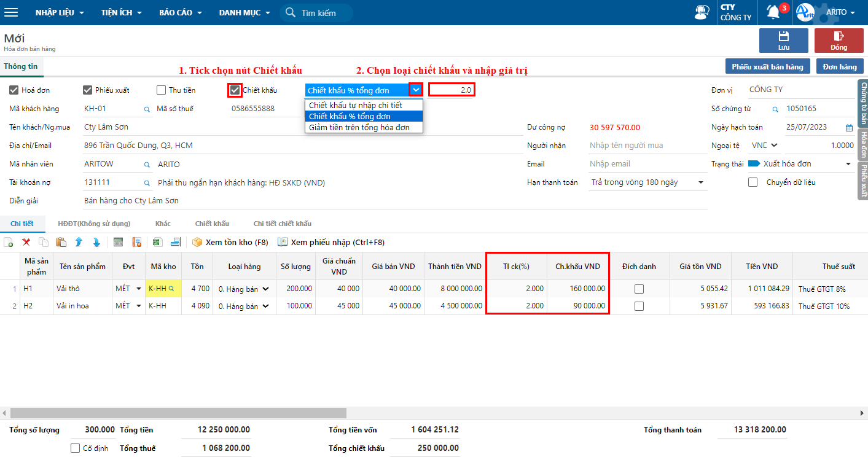Enable the Thu tiền checkbox
The width and height of the screenshot is (868, 457).
(161, 90)
